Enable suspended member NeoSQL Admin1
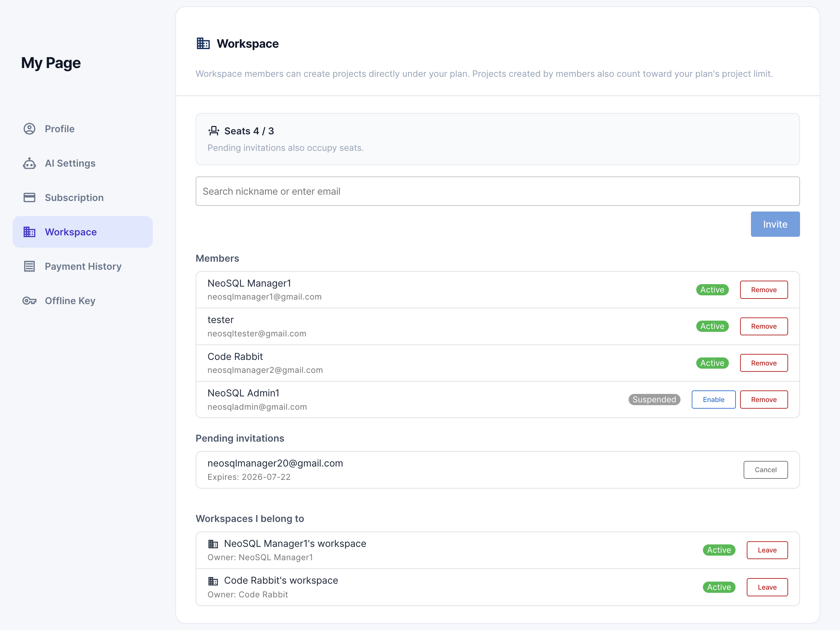 (x=713, y=400)
